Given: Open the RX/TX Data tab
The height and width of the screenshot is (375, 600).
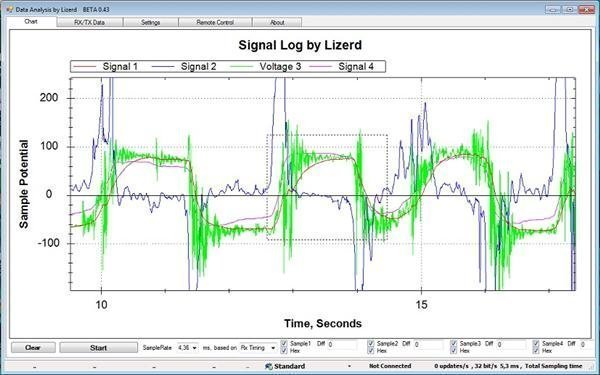Looking at the screenshot, I should click(x=90, y=22).
